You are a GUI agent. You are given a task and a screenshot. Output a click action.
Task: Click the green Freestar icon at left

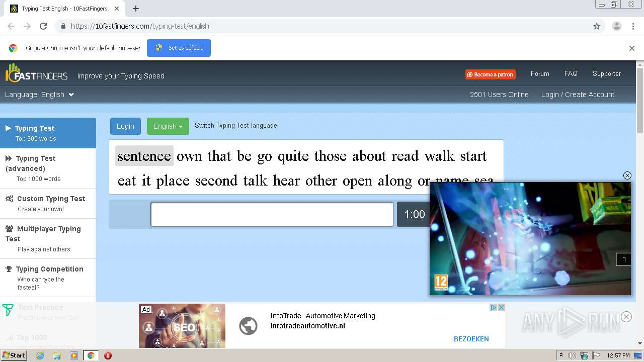pyautogui.click(x=8, y=310)
